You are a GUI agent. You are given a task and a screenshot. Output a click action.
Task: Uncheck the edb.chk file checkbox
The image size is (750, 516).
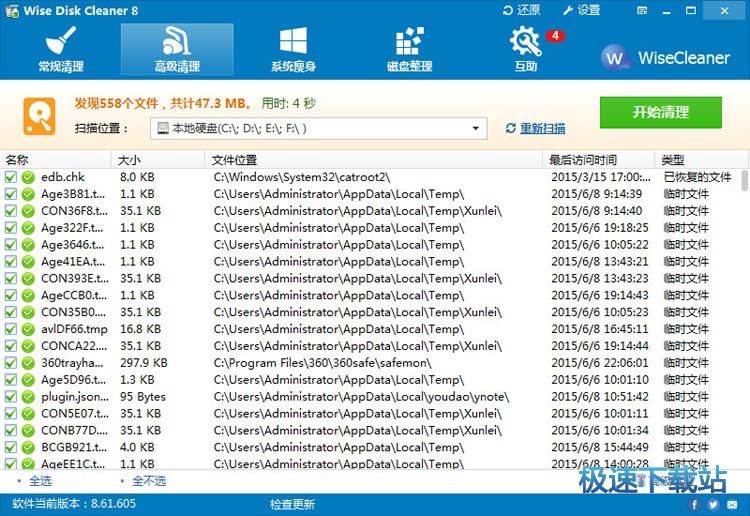pos(10,177)
